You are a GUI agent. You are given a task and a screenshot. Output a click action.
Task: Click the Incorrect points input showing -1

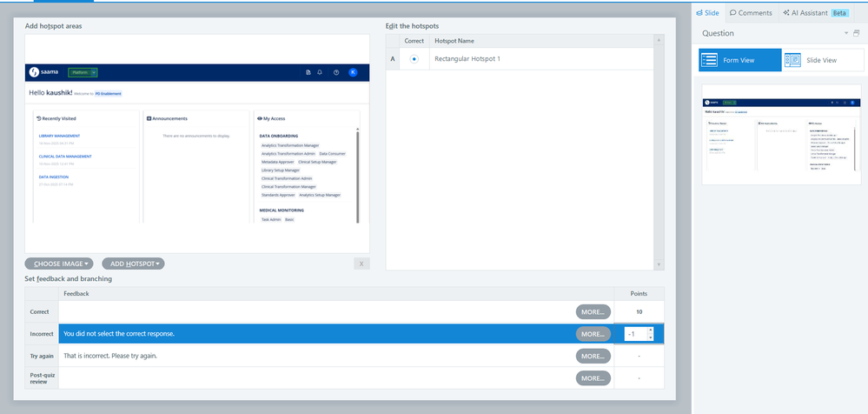tap(635, 334)
